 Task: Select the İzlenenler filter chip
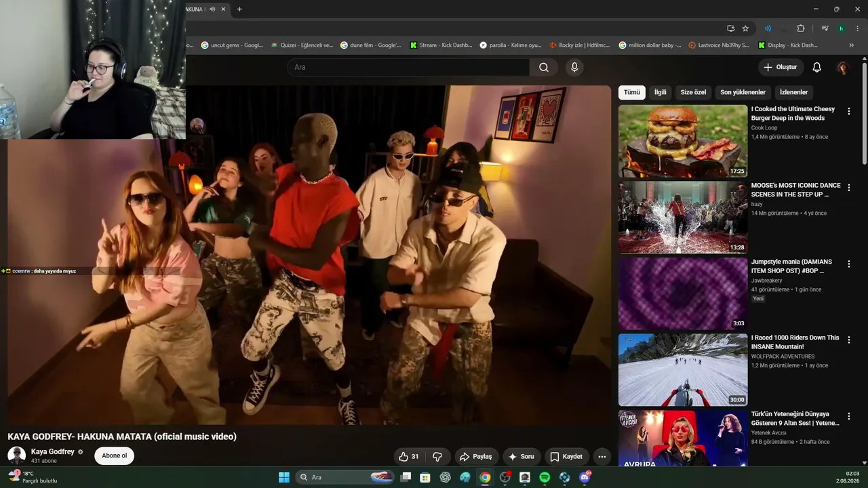[x=794, y=92]
